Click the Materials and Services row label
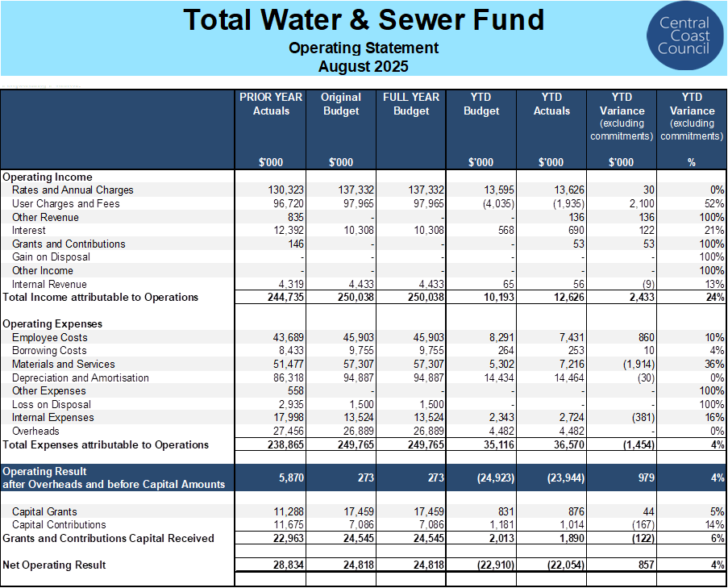The height and width of the screenshot is (588, 728). [x=63, y=365]
